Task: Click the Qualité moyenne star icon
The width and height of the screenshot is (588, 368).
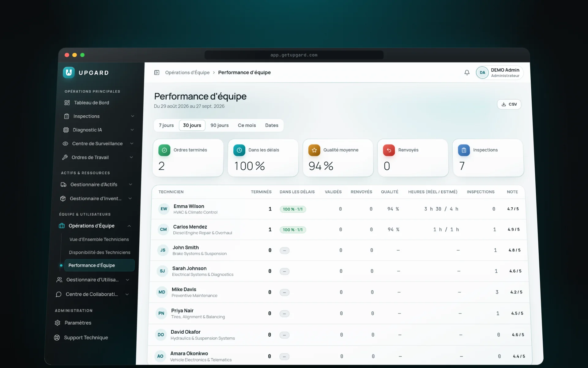Action: pos(314,150)
